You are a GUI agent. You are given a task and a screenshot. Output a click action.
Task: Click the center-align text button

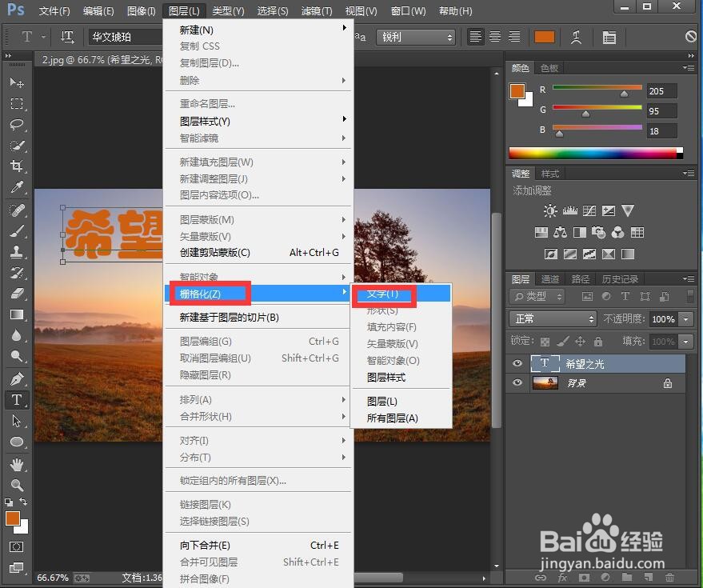click(495, 38)
